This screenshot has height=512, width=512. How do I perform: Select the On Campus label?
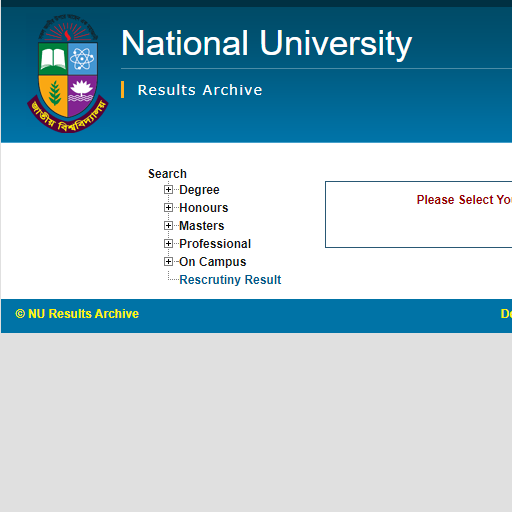point(213,262)
